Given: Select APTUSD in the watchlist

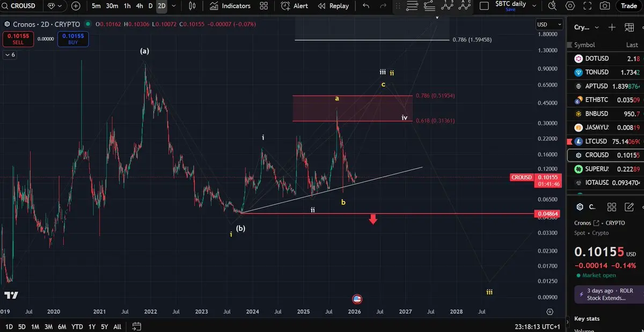Looking at the screenshot, I should [x=605, y=86].
